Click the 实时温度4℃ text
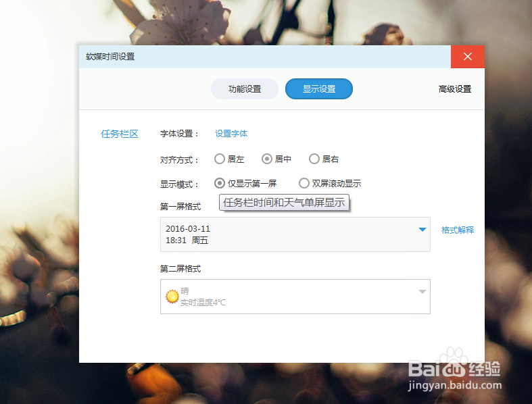 coord(203,302)
